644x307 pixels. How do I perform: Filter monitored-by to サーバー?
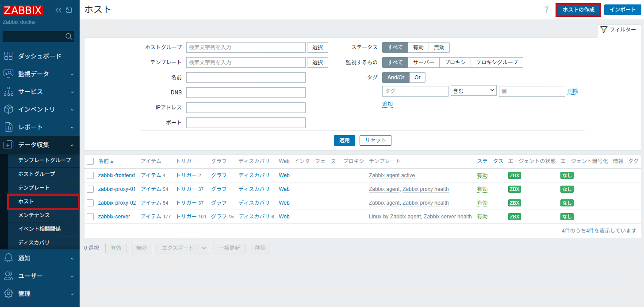click(x=423, y=62)
